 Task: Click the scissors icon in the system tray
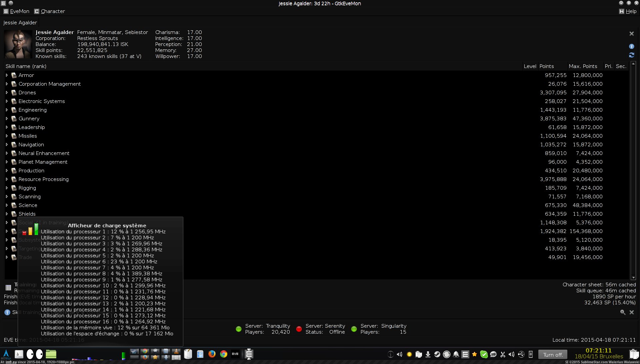503,354
